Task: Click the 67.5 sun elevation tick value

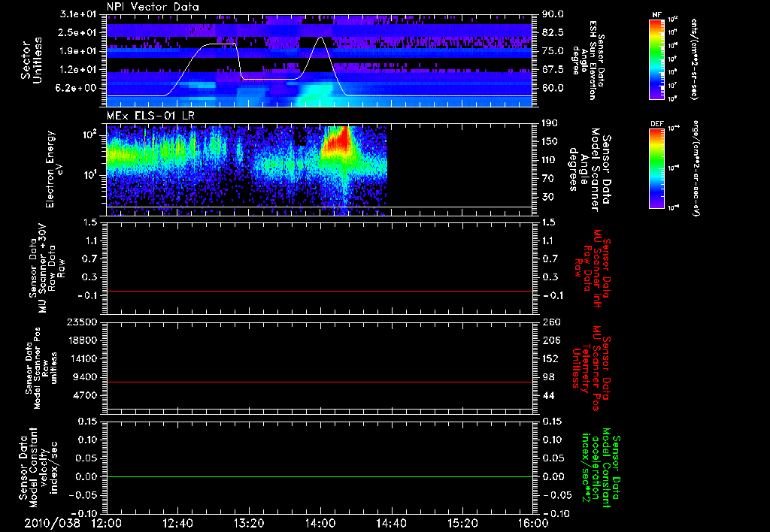Action: pyautogui.click(x=553, y=70)
